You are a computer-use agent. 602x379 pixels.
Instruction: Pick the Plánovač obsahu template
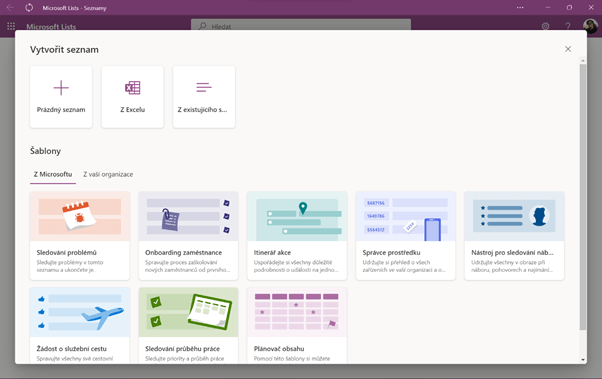click(297, 325)
